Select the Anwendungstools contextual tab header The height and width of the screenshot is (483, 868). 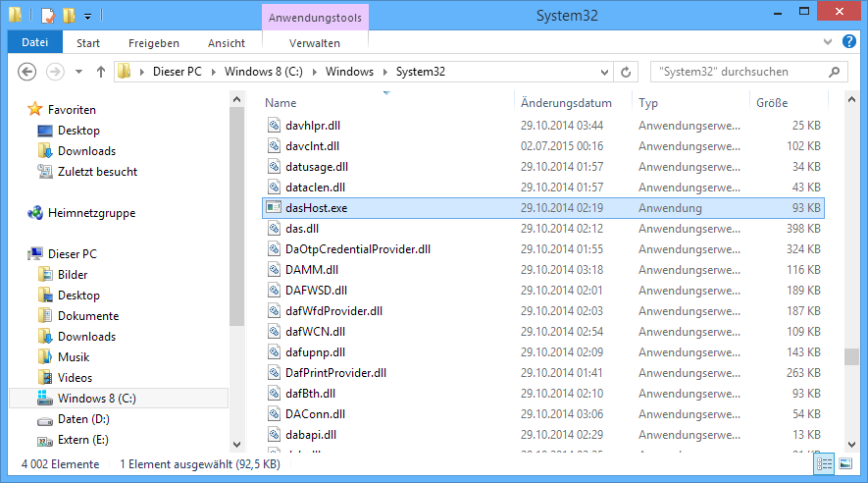pyautogui.click(x=315, y=18)
